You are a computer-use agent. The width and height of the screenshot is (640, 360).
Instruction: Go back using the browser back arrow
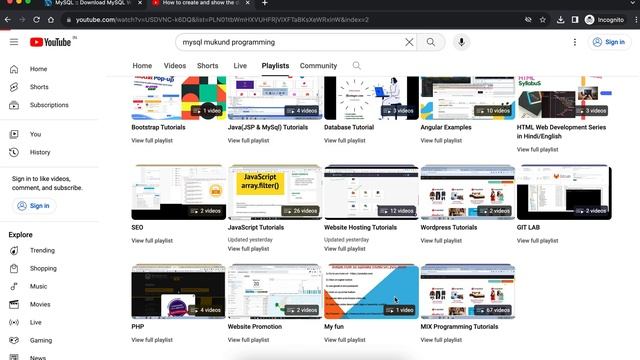pos(8,20)
